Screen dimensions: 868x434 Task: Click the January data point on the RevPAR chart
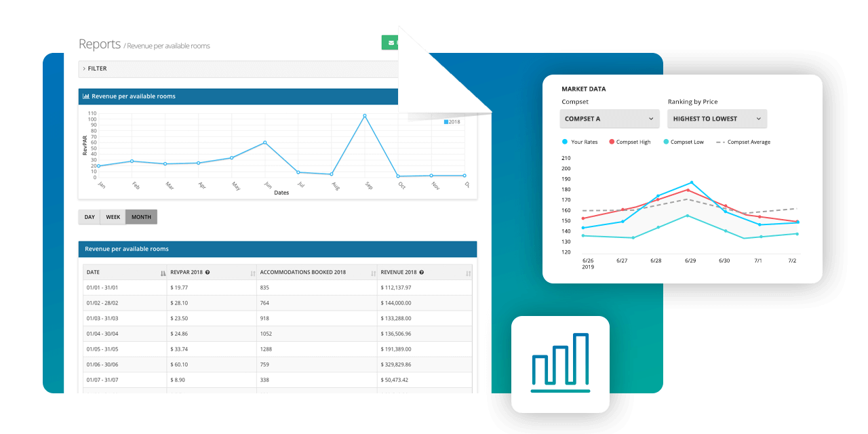pyautogui.click(x=99, y=165)
